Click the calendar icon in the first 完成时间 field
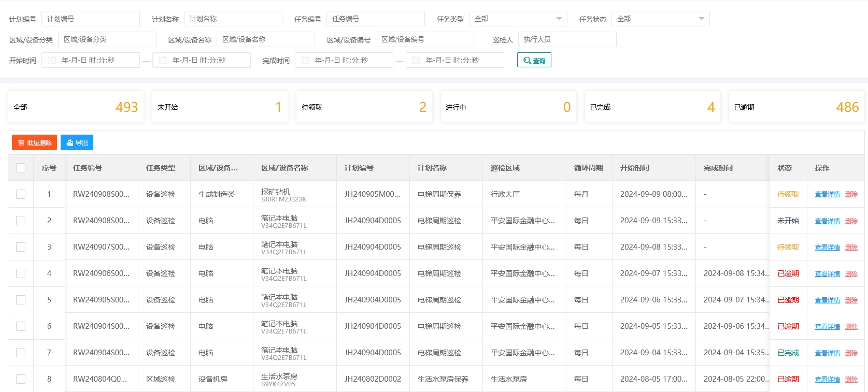868x392 pixels. [x=305, y=60]
